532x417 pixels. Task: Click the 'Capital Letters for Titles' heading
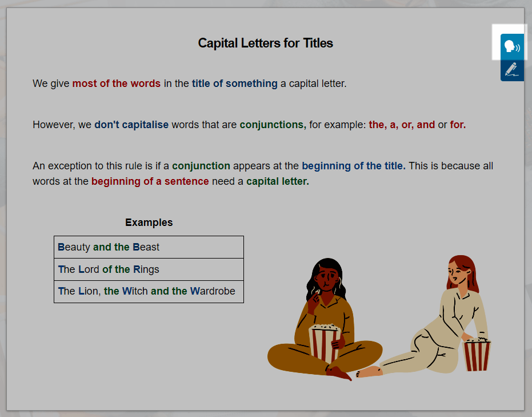click(265, 43)
